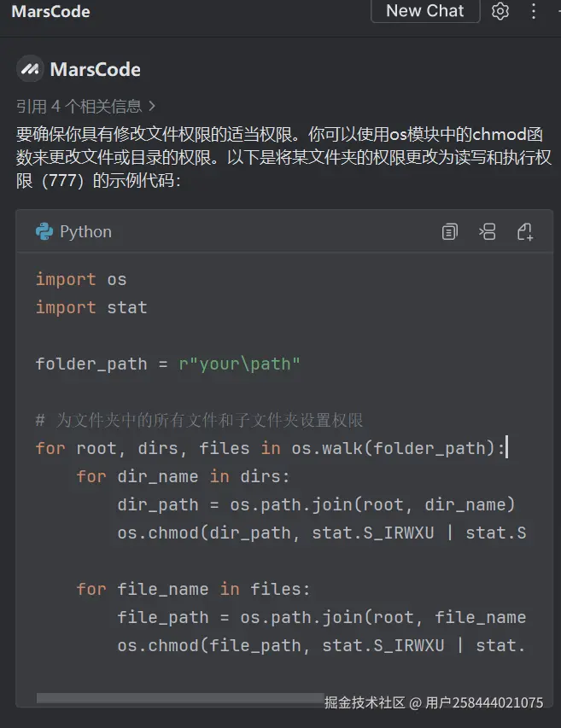Click the 'import stat' line
This screenshot has width=561, height=728.
click(91, 307)
